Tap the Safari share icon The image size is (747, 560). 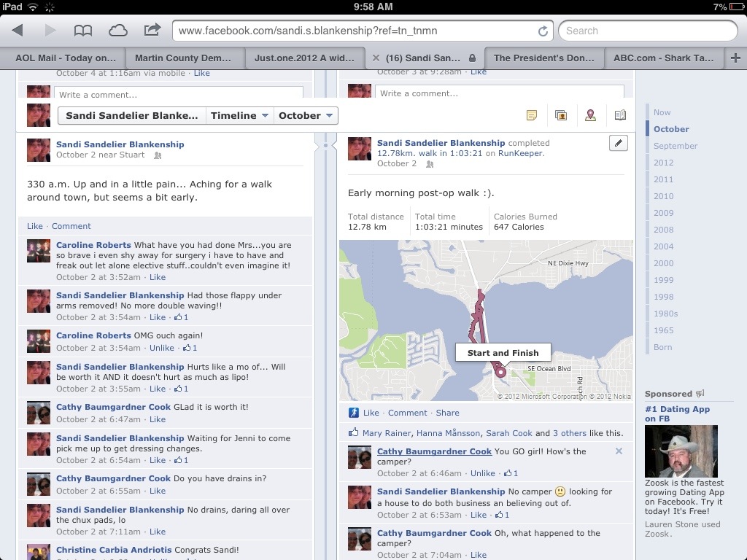[152, 31]
